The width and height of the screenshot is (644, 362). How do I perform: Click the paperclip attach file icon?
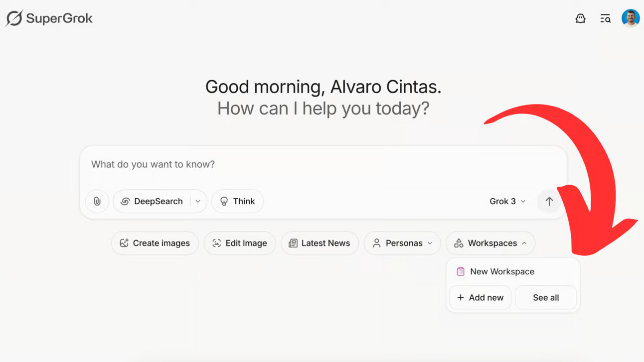(x=97, y=201)
